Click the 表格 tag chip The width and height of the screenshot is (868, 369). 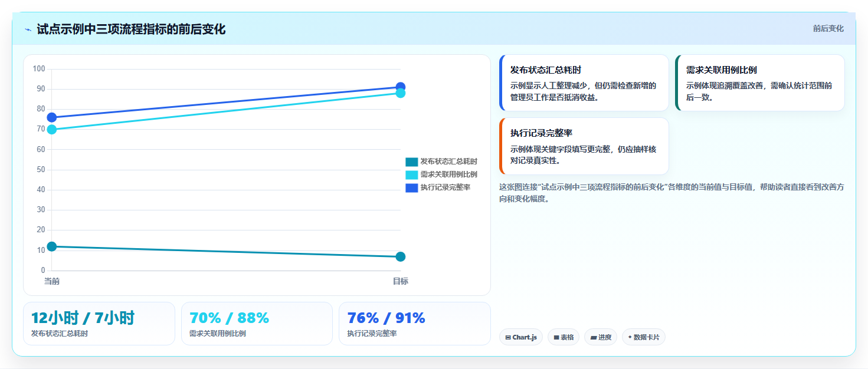coord(564,337)
